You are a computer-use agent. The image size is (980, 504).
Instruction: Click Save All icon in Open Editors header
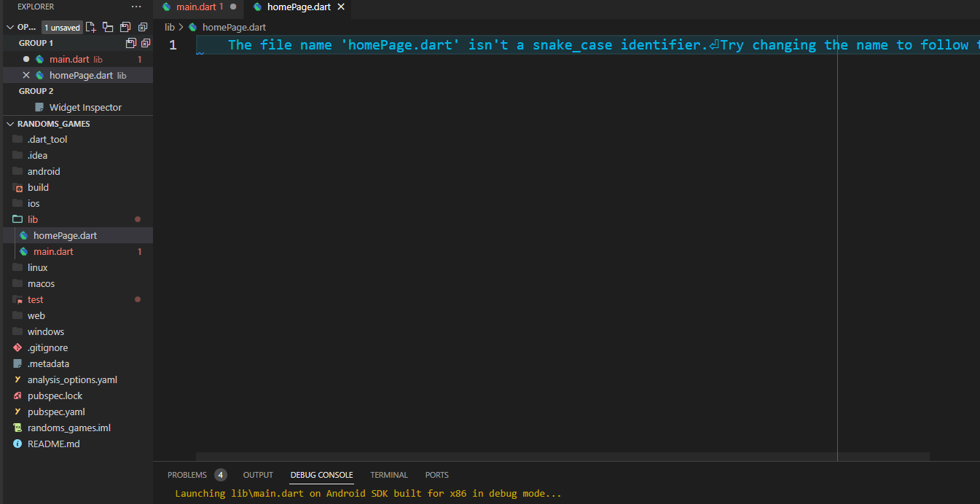coord(125,27)
